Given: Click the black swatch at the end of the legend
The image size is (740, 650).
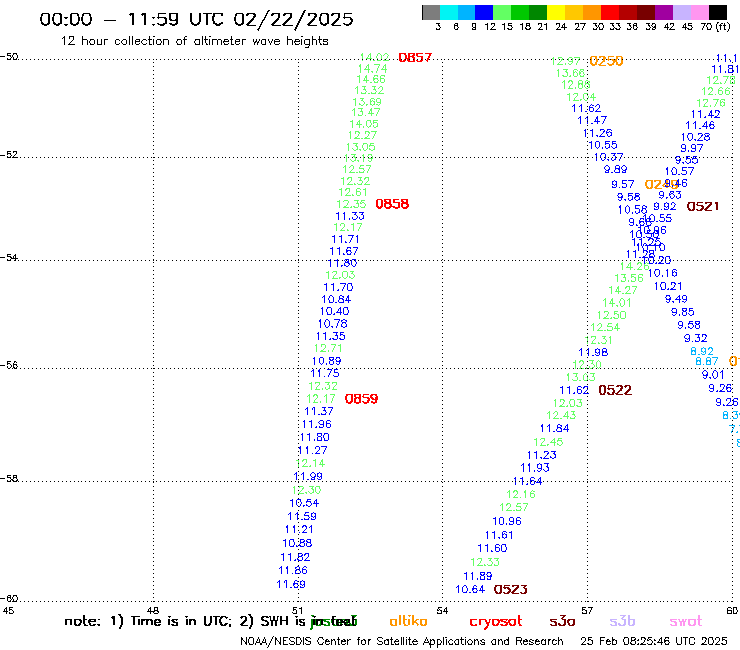Looking at the screenshot, I should (717, 12).
